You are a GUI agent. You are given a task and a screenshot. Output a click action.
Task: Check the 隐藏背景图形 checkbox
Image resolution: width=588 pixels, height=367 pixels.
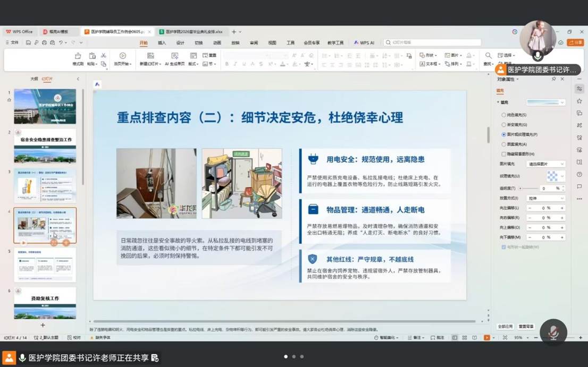(x=503, y=154)
